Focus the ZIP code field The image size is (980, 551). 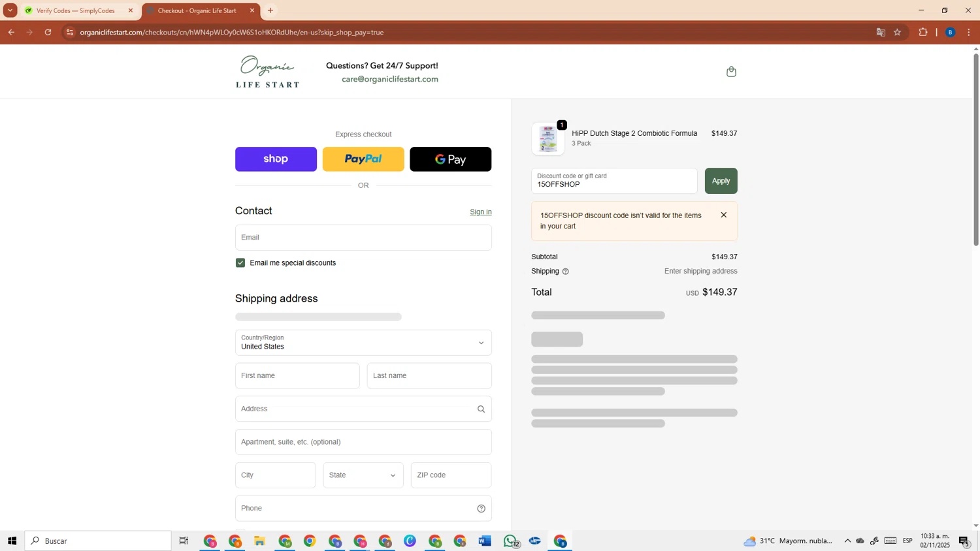click(451, 475)
